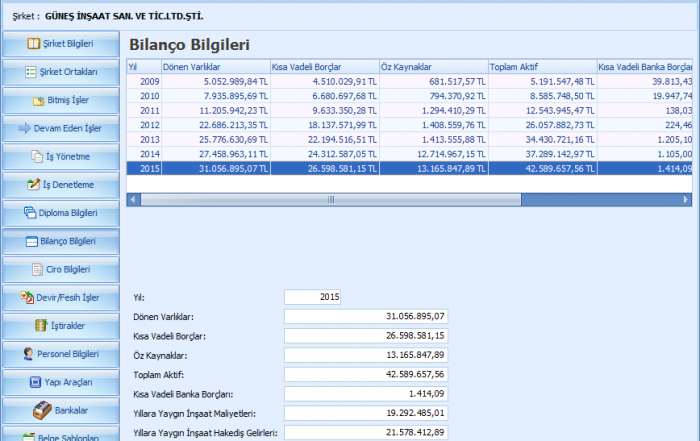Click the Kısa Vadeli Borçlar field
This screenshot has width=700, height=441.
[365, 336]
